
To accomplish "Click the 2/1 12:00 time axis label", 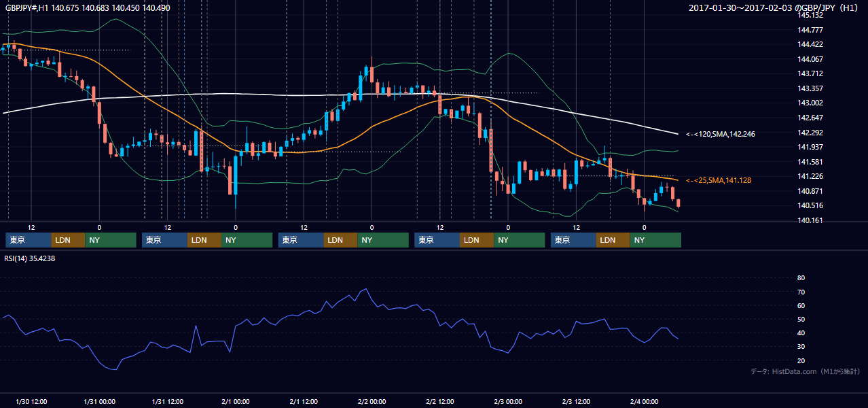I will (x=304, y=401).
